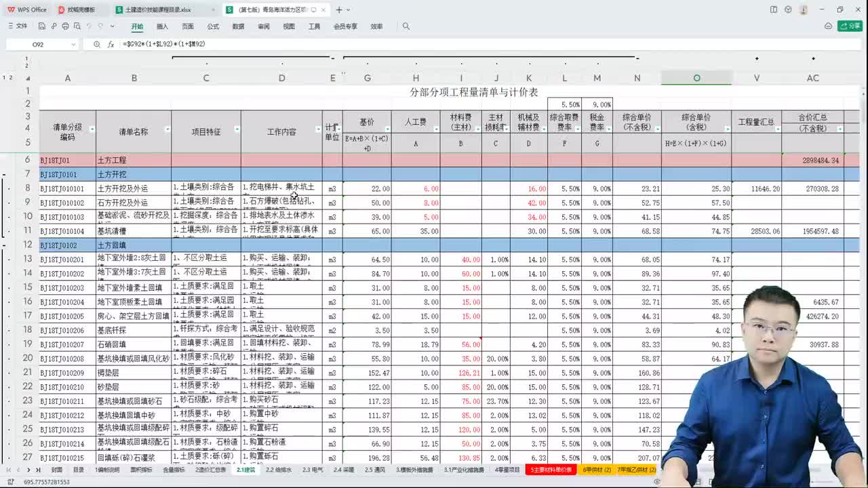Click outline level 1 button
868x488 pixels.
pyautogui.click(x=5, y=78)
